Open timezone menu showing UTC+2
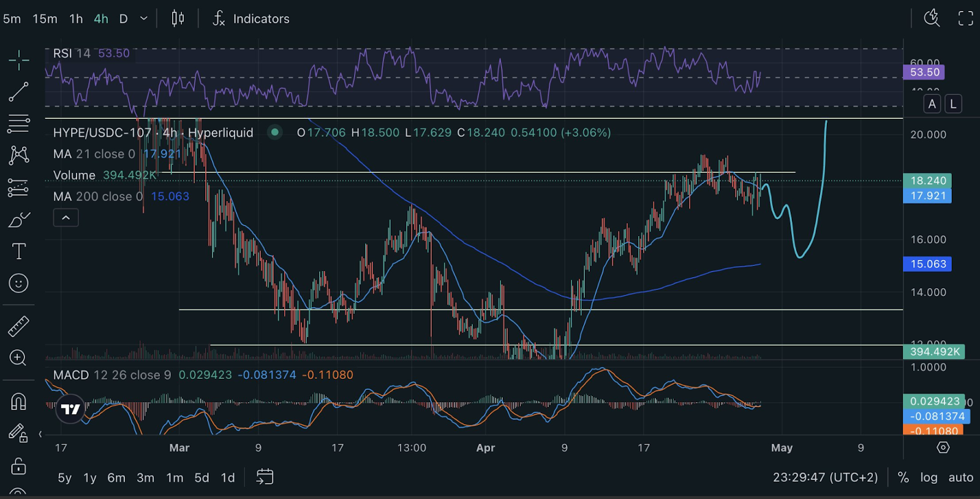This screenshot has width=980, height=499. pos(825,478)
